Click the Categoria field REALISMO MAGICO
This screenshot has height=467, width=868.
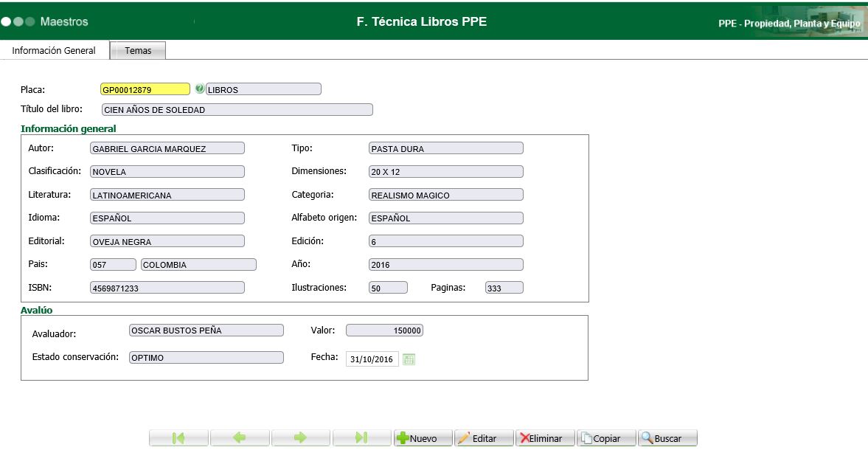[445, 195]
